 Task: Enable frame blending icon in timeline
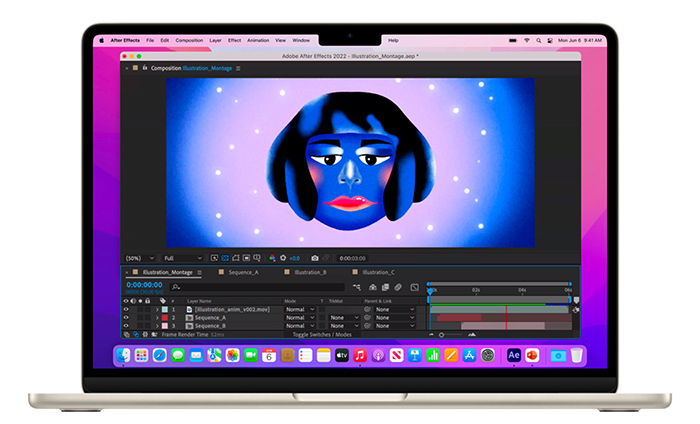click(x=385, y=287)
